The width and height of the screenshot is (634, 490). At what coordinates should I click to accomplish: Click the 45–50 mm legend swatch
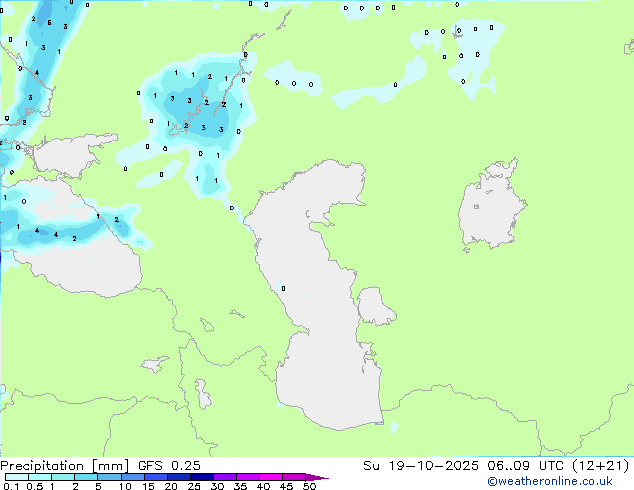tap(294, 477)
